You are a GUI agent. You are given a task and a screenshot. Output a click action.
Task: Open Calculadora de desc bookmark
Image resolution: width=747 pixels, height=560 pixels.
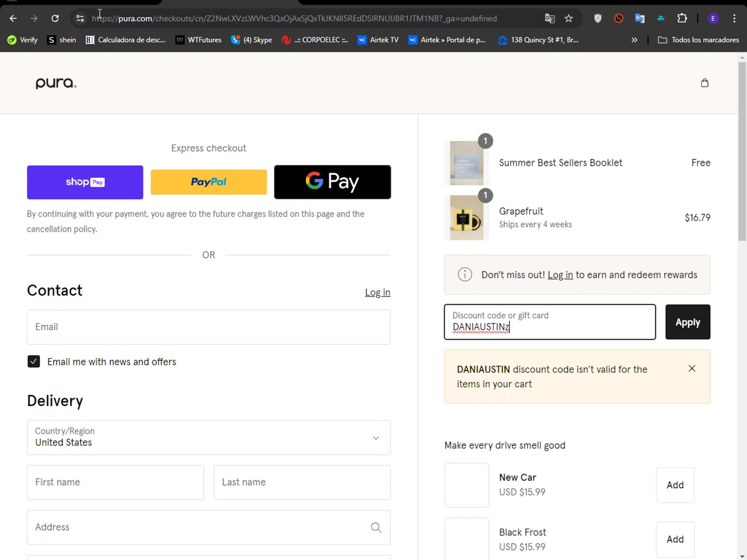pyautogui.click(x=125, y=40)
